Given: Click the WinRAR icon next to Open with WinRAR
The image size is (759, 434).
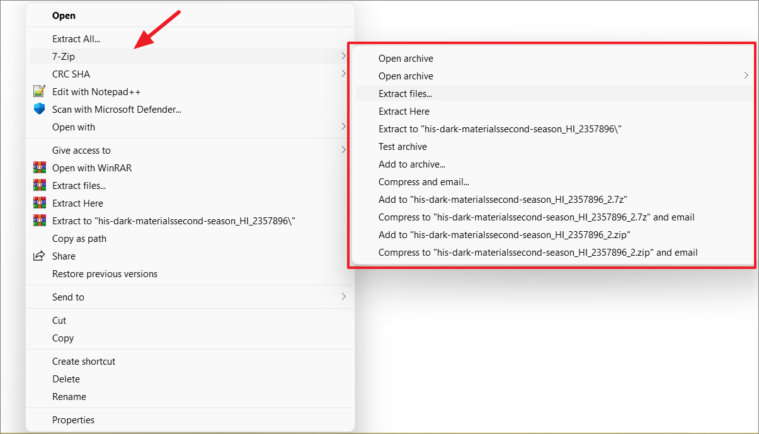Looking at the screenshot, I should coord(39,167).
